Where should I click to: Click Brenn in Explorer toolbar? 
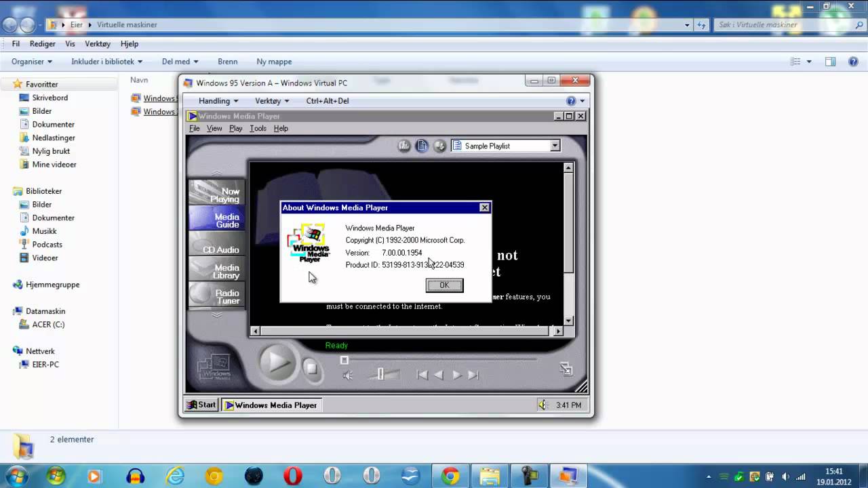(x=227, y=62)
